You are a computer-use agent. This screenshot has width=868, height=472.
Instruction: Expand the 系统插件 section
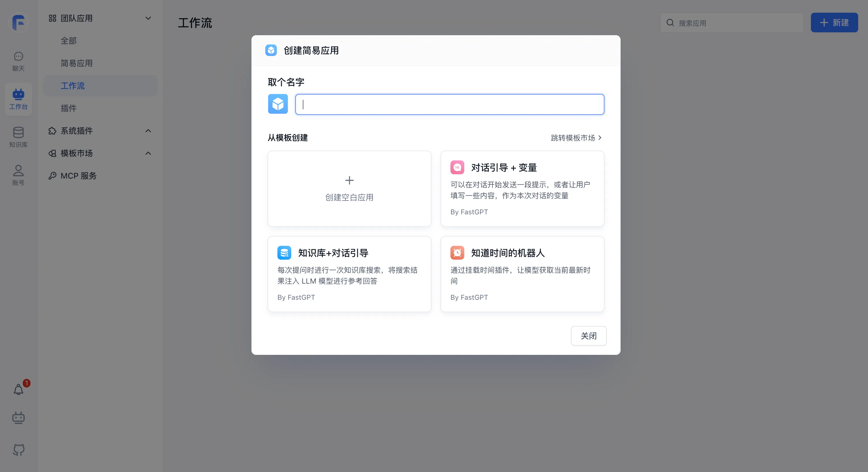click(x=148, y=131)
